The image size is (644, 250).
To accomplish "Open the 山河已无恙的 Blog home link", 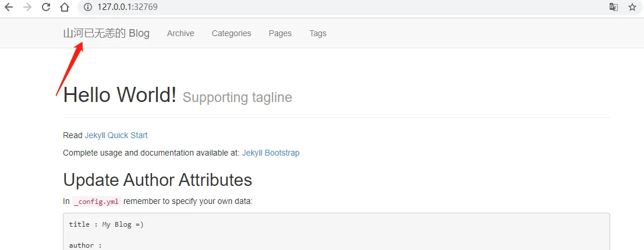I will (106, 33).
